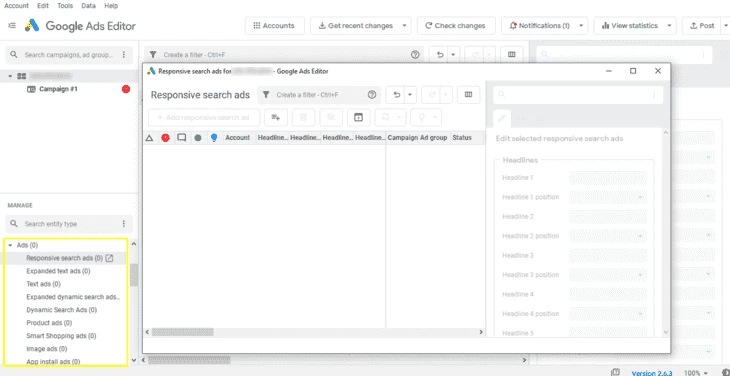Open the Help menu
Viewport: 730px width, 376px height.
click(x=111, y=6)
